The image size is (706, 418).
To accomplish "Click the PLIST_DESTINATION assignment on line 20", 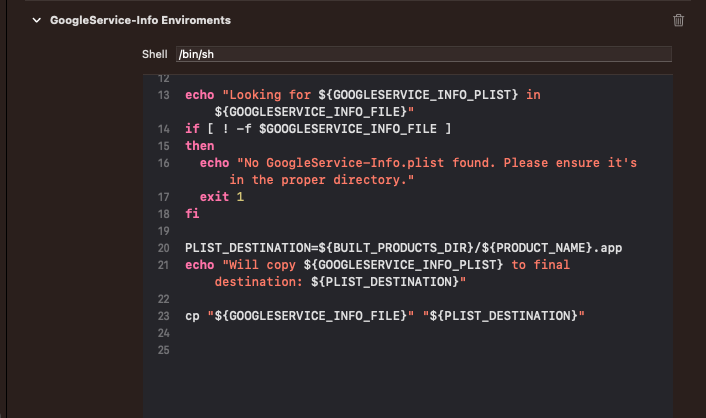I will 403,248.
